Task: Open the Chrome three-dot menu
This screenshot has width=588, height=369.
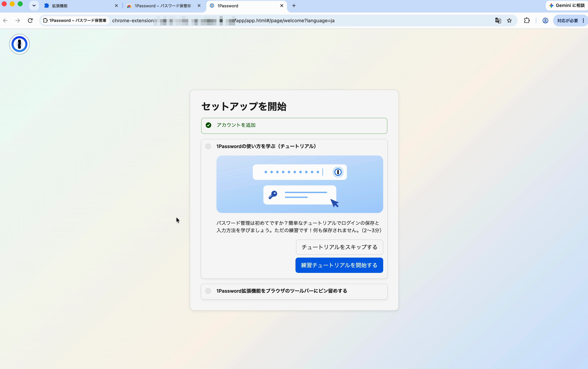Action: click(583, 21)
